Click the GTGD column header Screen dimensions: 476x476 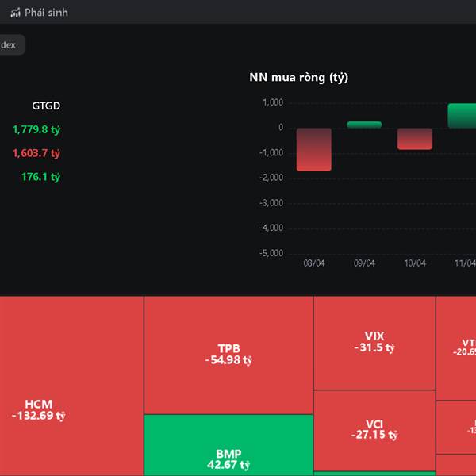point(46,106)
